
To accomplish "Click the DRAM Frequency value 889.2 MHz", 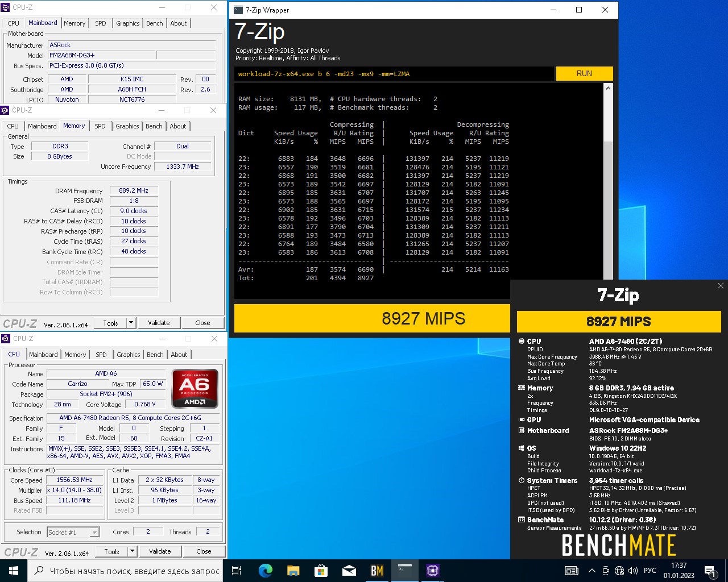I will pyautogui.click(x=134, y=190).
